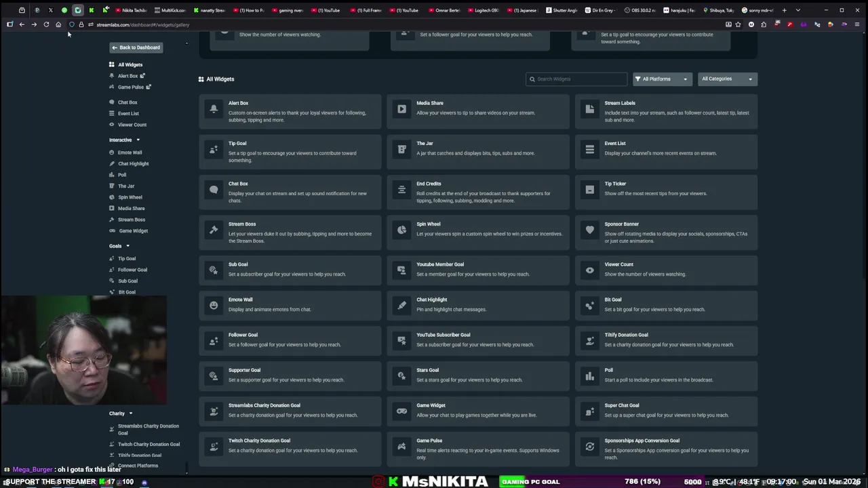Click the Stream Labels document icon
This screenshot has height=488, width=868.
pyautogui.click(x=589, y=109)
